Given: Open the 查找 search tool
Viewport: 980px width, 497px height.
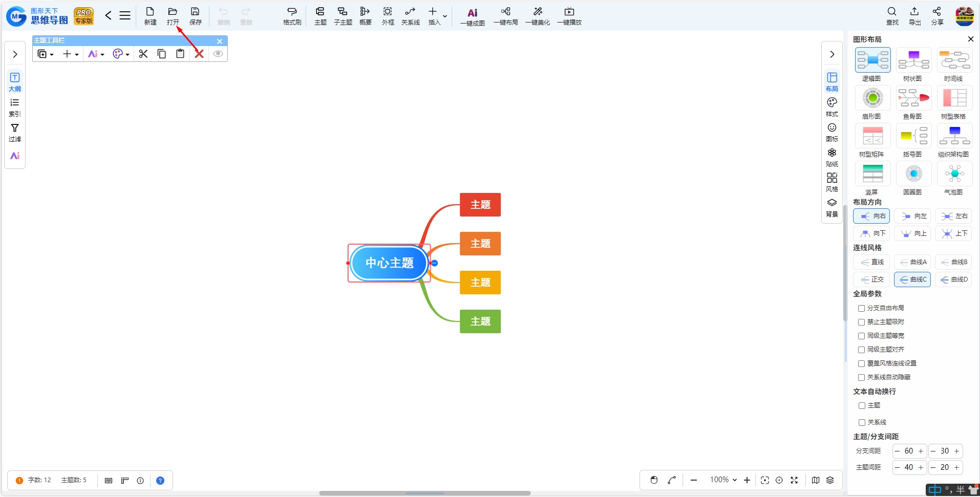Looking at the screenshot, I should pos(892,16).
